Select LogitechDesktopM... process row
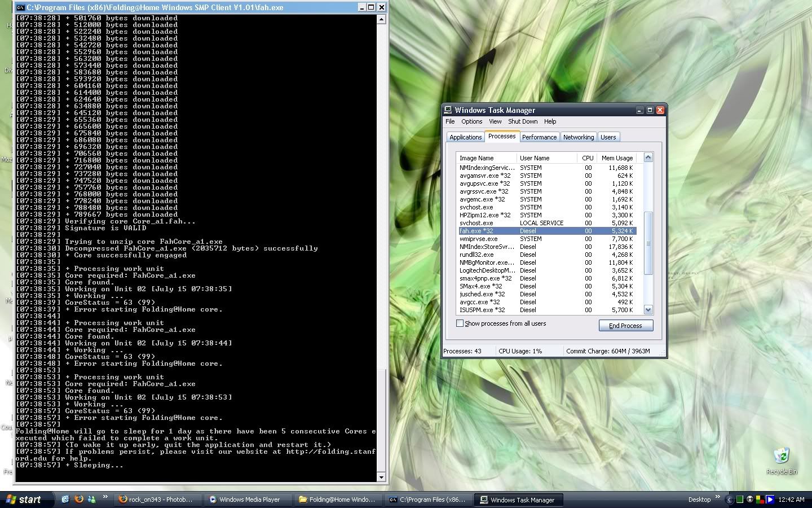The height and width of the screenshot is (508, 812). [x=547, y=270]
